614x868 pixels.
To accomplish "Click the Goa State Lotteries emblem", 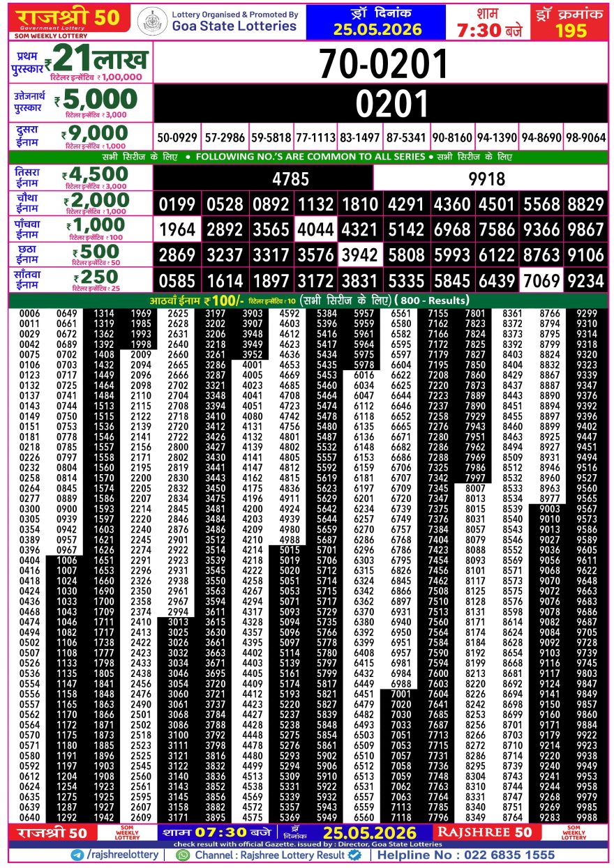I will pos(151,22).
